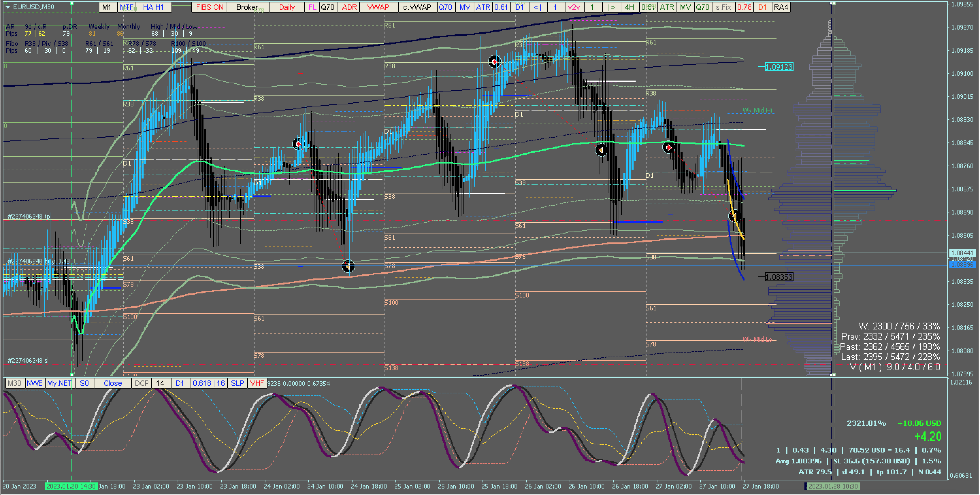Expand the EURUSD,M30 symbol dropdown arrow
This screenshot has height=495, width=980.
pyautogui.click(x=7, y=7)
